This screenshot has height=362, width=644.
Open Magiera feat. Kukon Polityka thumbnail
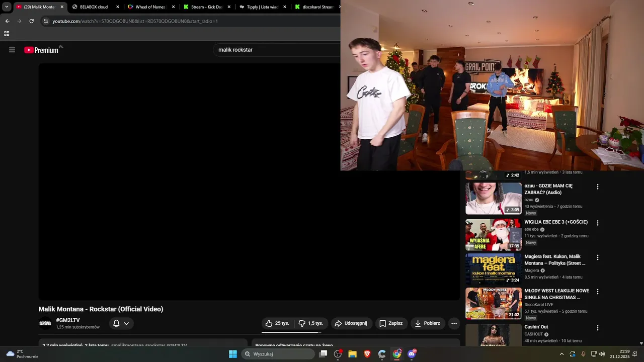(x=494, y=269)
